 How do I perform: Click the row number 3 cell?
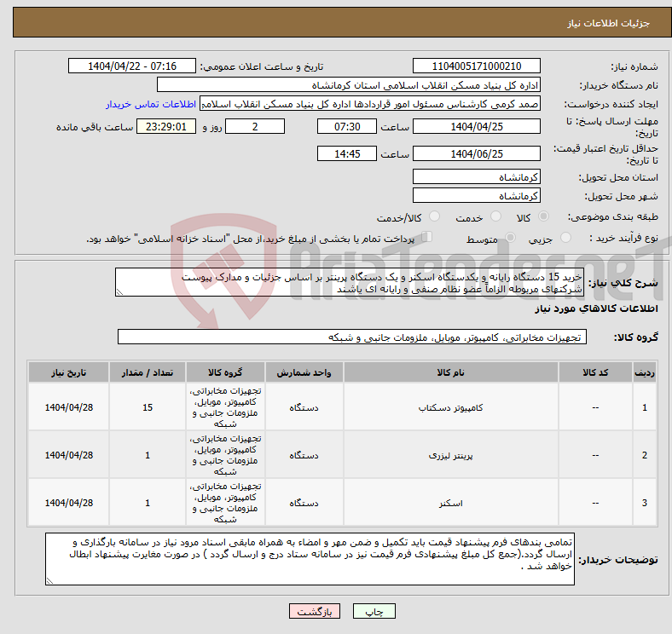(645, 503)
